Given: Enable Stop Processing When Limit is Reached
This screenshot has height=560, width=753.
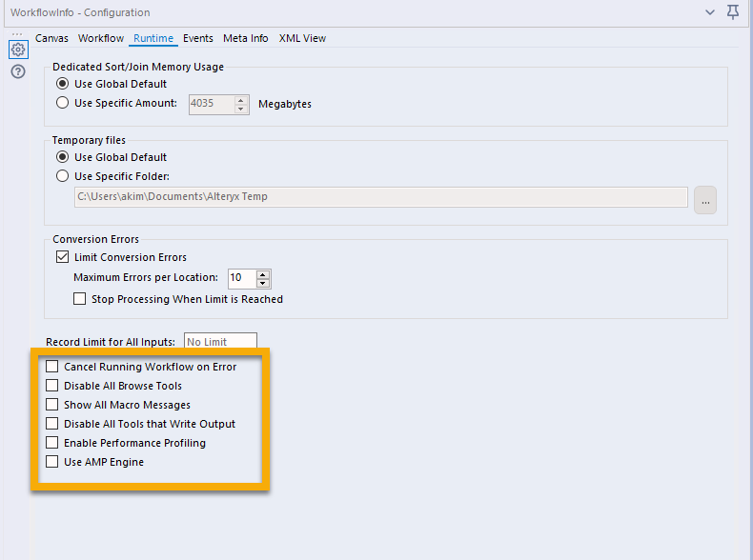Looking at the screenshot, I should tap(80, 299).
